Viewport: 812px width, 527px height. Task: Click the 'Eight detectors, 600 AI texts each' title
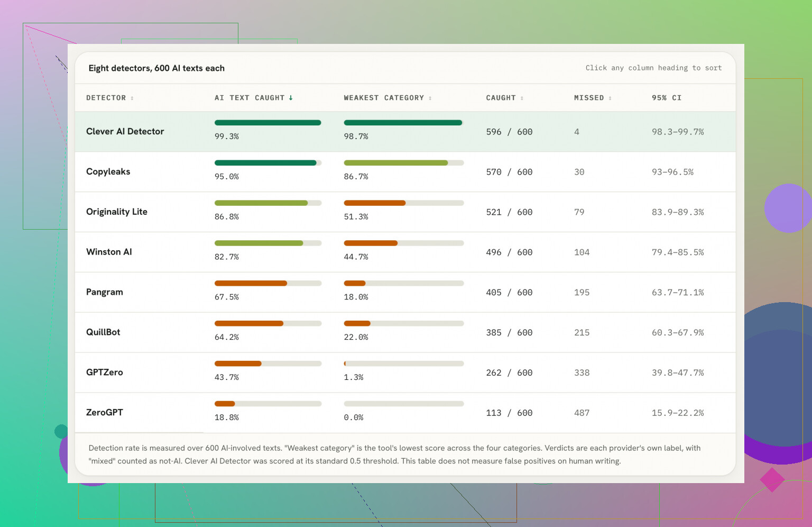(156, 68)
